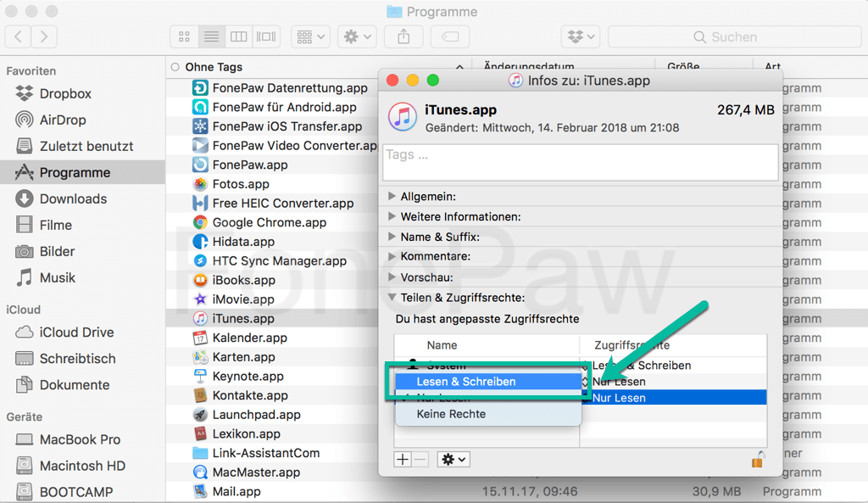Switch Finder to column view
This screenshot has width=868, height=503.
[x=238, y=37]
